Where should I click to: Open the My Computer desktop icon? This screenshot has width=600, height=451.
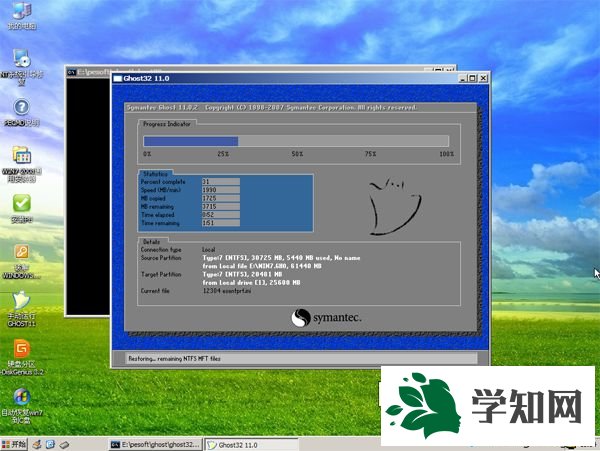21,15
